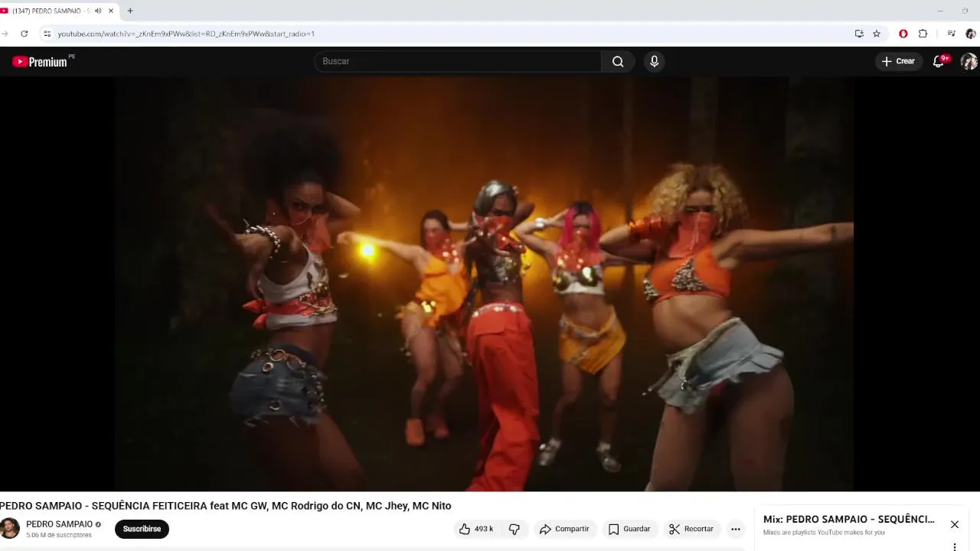Image resolution: width=980 pixels, height=551 pixels.
Task: Click the Buscar search field
Action: pyautogui.click(x=458, y=61)
